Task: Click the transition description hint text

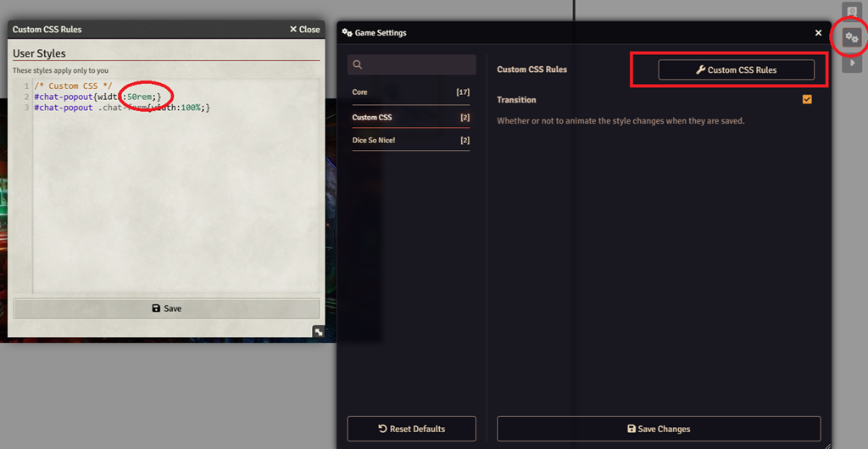Action: pos(620,120)
